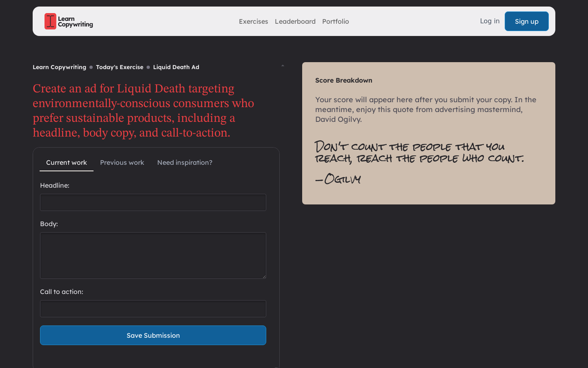
Task: Click the Liquid Death exercise prompt heading
Action: click(143, 110)
